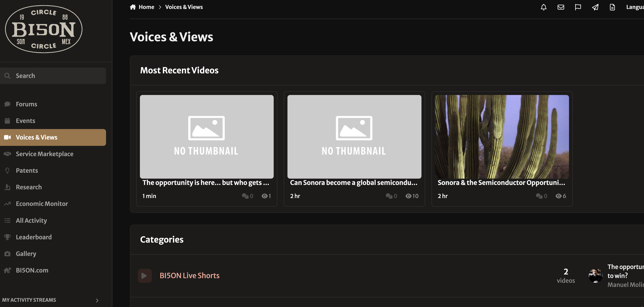Open Forums in the sidebar
This screenshot has height=307, width=644.
26,104
